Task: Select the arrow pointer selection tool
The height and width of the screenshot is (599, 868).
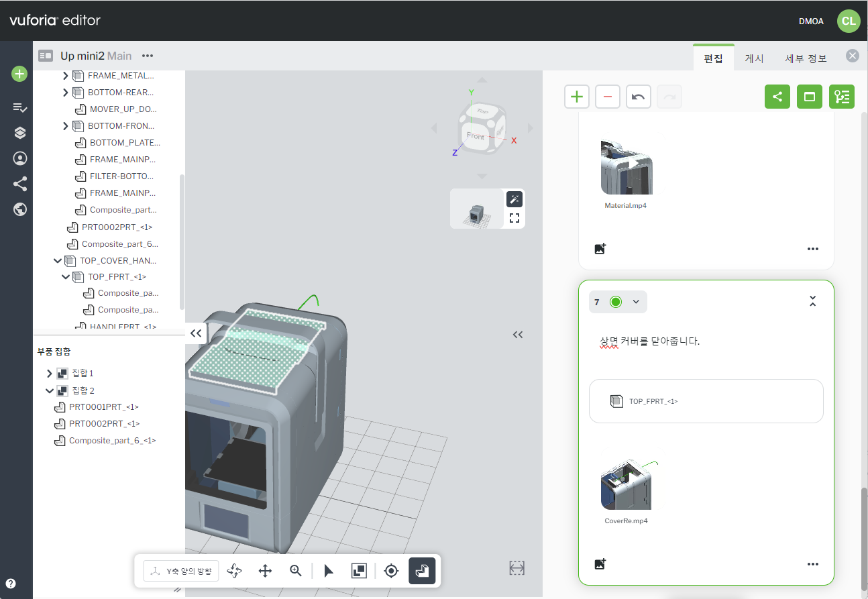Action: click(x=328, y=571)
